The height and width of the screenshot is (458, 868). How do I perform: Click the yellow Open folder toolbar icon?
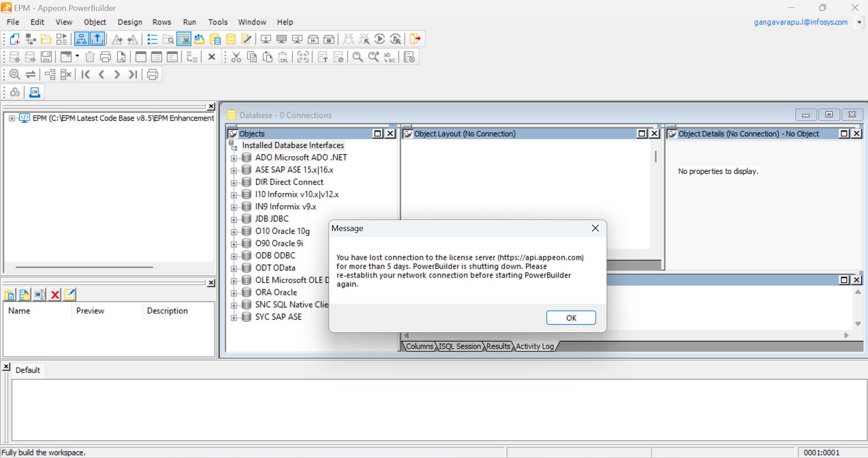pyautogui.click(x=46, y=39)
